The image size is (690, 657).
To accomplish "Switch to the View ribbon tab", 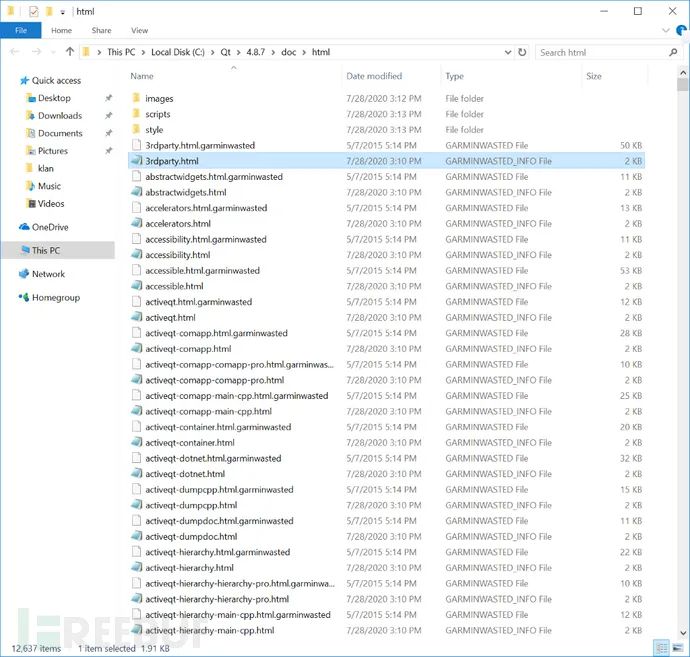I will (x=139, y=30).
